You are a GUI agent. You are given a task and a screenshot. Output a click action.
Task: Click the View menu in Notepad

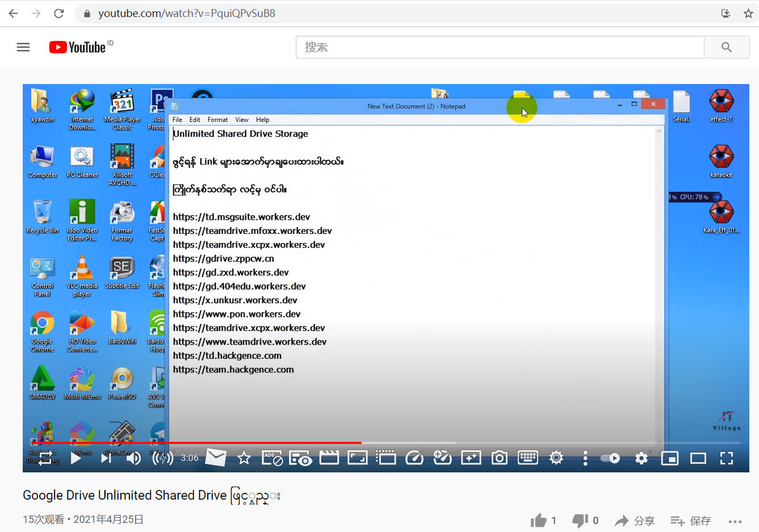coord(242,120)
